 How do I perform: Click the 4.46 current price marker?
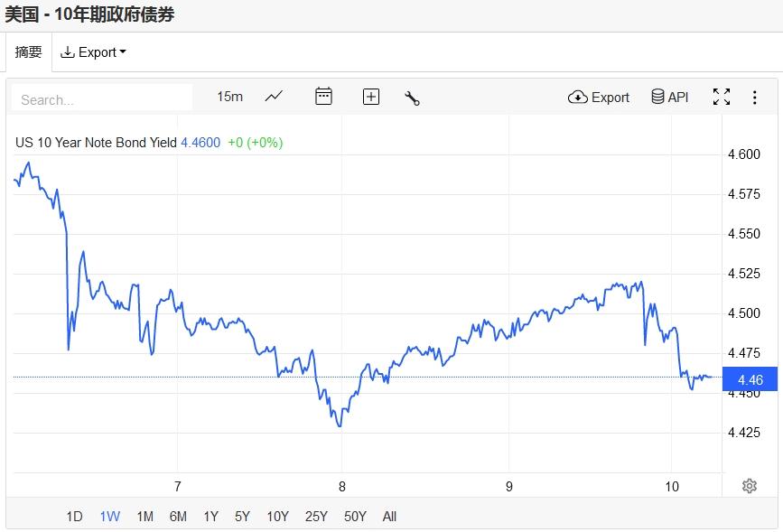tap(750, 380)
